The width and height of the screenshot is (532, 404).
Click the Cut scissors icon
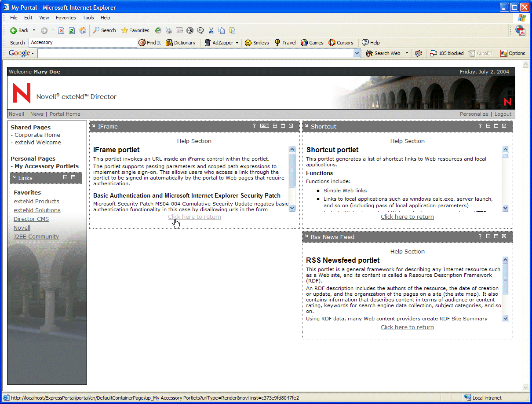click(211, 30)
